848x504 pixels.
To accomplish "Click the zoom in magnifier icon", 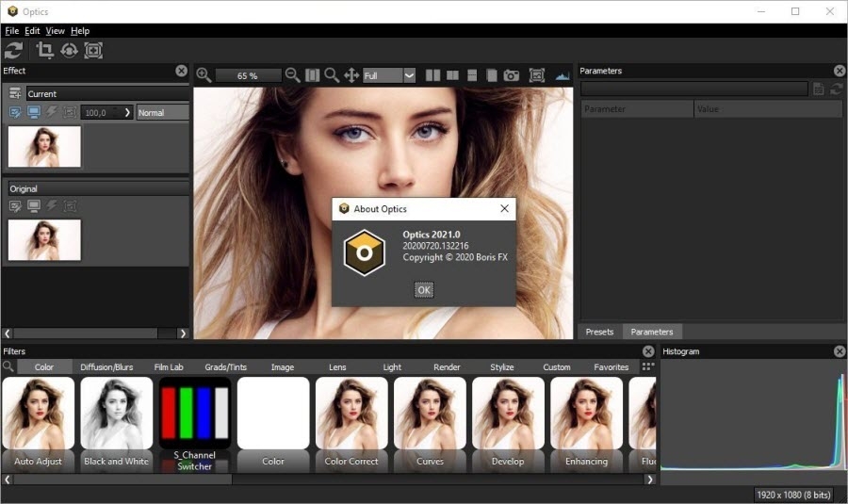I will [204, 75].
